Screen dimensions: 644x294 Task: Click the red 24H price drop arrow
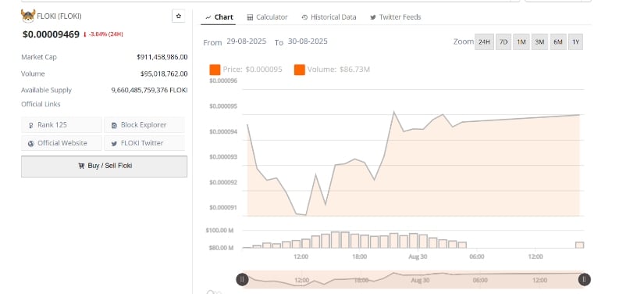pyautogui.click(x=85, y=34)
